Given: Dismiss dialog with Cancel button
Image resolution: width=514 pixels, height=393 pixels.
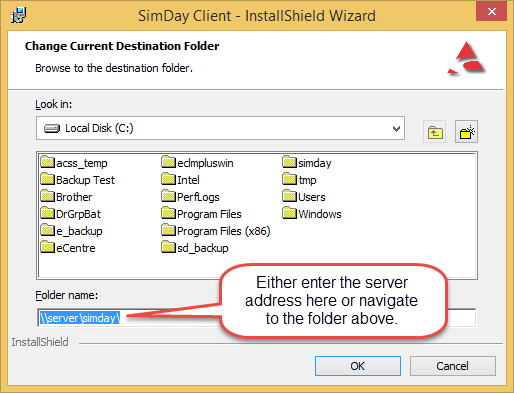Looking at the screenshot, I should [453, 366].
